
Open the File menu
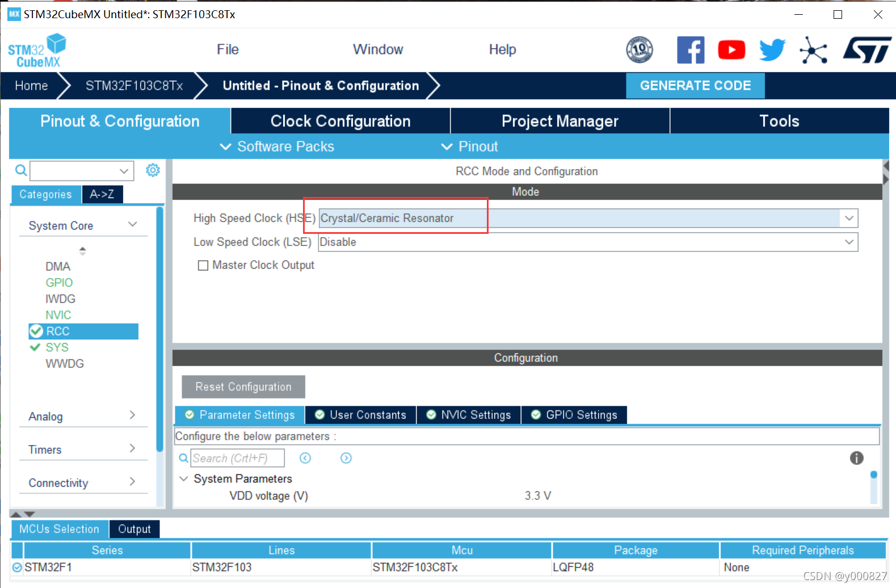point(228,49)
